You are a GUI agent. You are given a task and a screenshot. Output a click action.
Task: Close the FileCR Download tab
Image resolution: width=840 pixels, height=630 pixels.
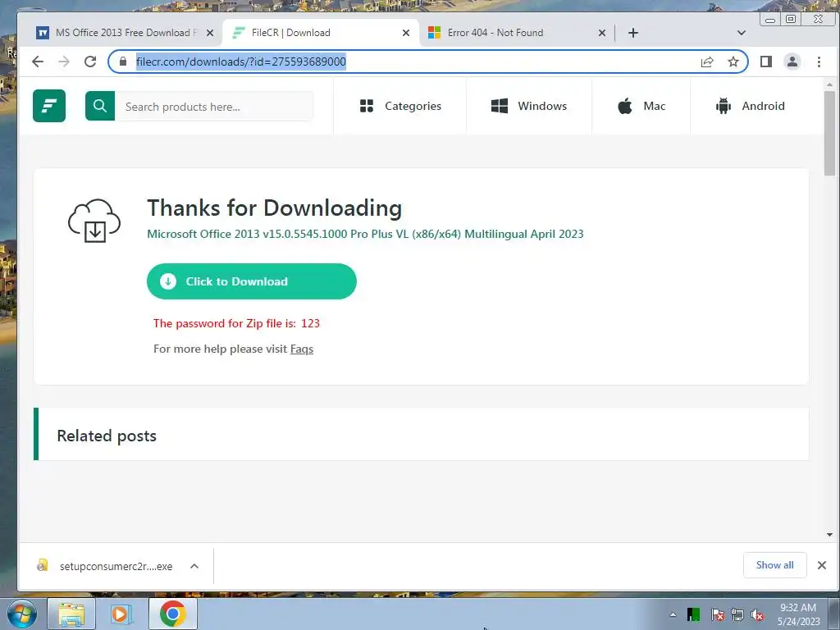[x=406, y=33]
